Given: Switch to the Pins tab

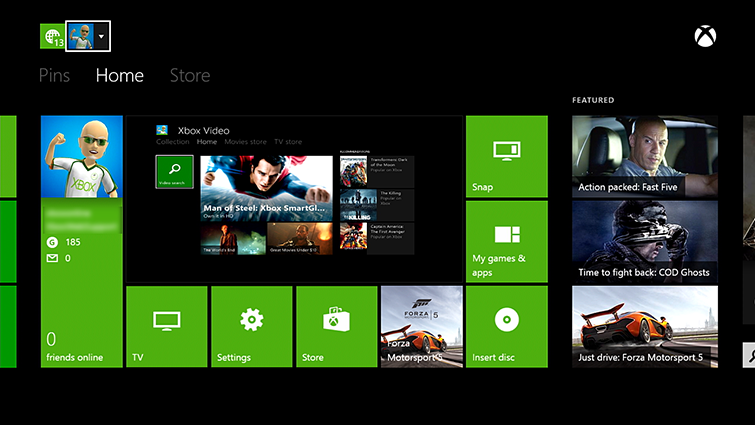Looking at the screenshot, I should pyautogui.click(x=54, y=76).
